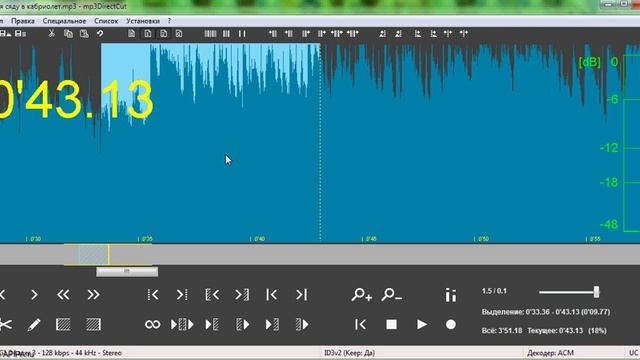Toggle loop playback infinity icon

click(x=153, y=324)
